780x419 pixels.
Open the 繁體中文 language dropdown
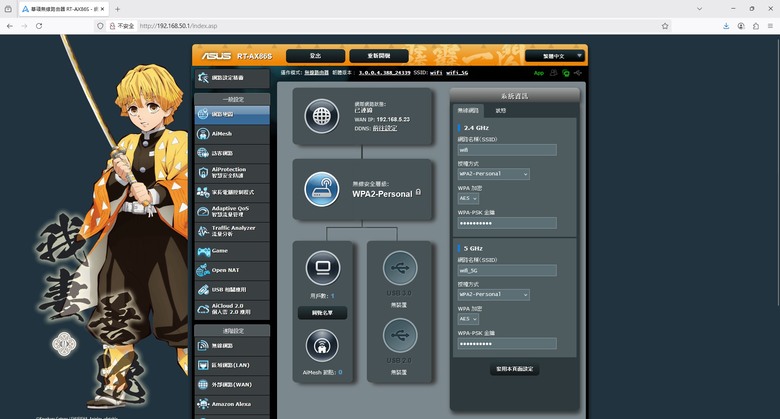tap(554, 56)
